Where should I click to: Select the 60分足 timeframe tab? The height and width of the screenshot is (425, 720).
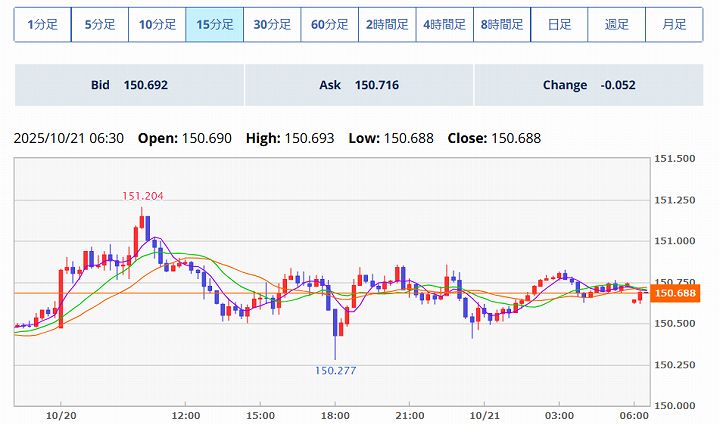[330, 24]
